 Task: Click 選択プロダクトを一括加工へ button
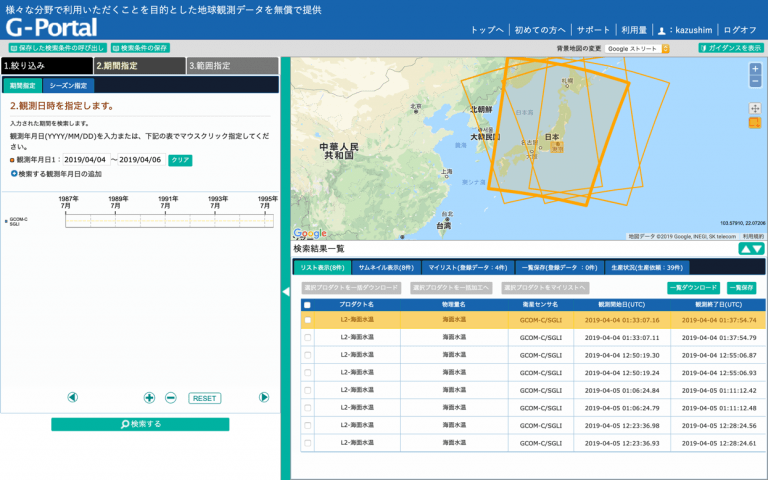(x=451, y=288)
